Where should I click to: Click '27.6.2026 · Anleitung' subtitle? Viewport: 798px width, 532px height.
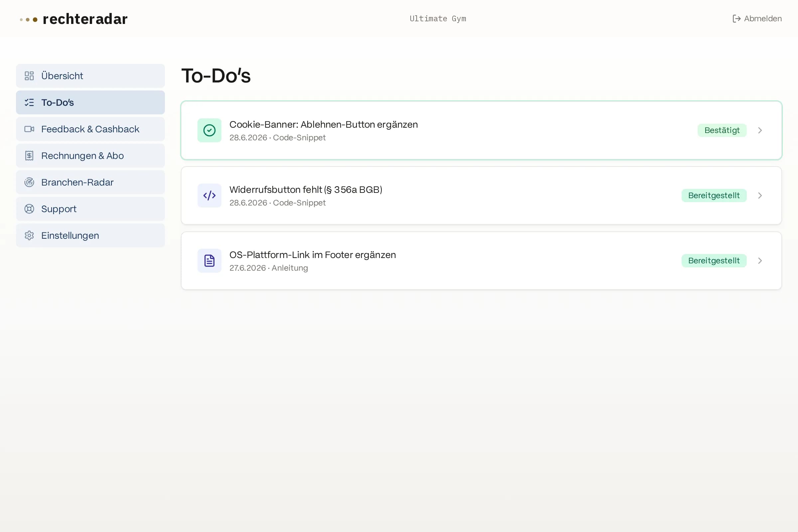pyautogui.click(x=269, y=268)
